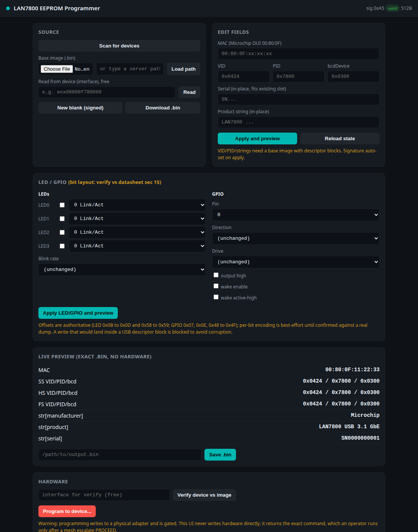
Task: Focus the interface for verify field
Action: tap(104, 495)
